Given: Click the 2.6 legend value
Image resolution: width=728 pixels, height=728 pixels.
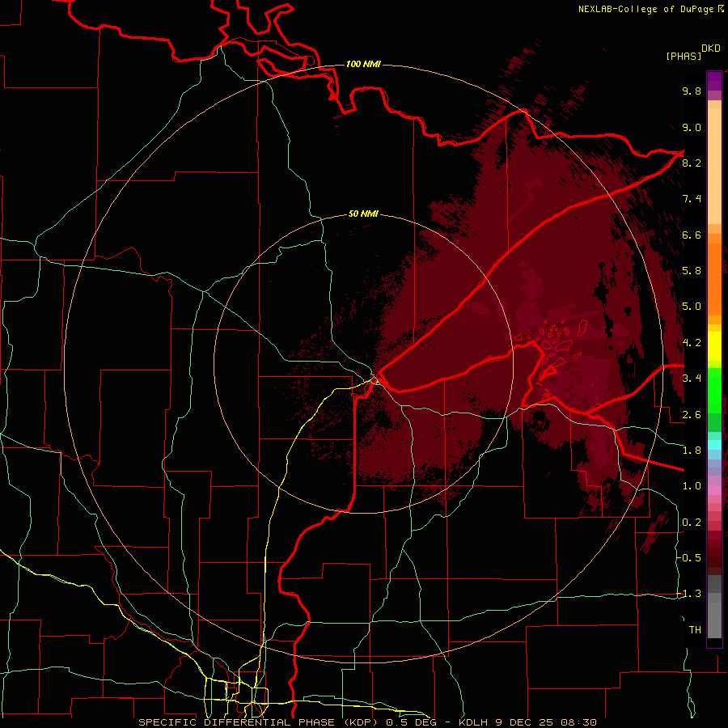Looking at the screenshot, I should (x=692, y=415).
